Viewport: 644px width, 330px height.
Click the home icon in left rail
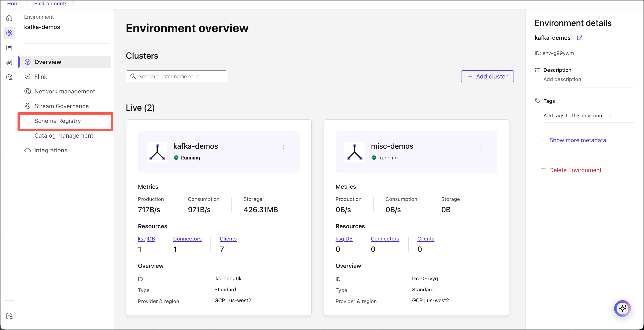(x=9, y=18)
